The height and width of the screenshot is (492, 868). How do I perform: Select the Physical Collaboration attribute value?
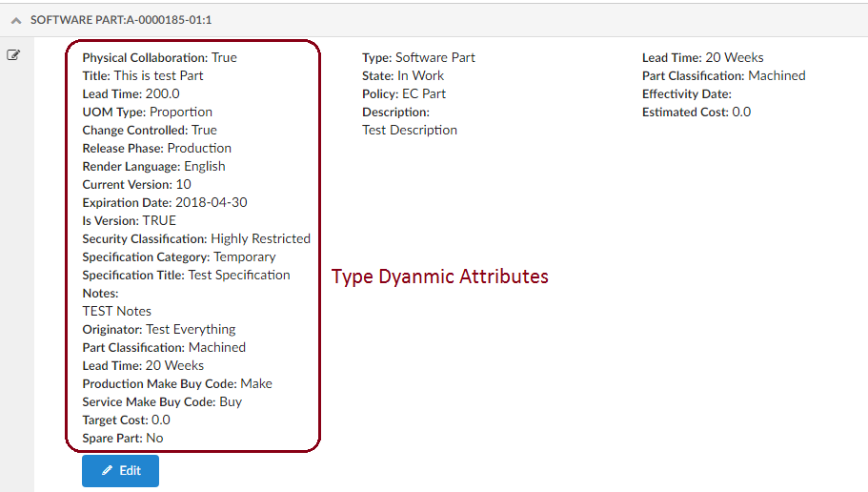(224, 57)
